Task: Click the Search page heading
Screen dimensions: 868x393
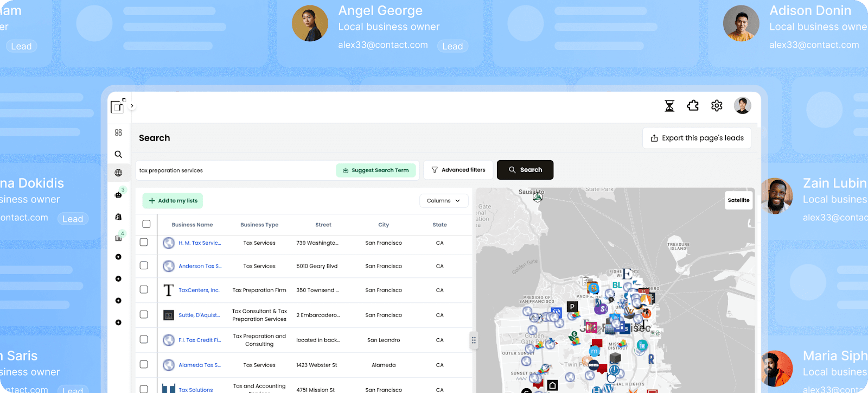Action: tap(155, 138)
